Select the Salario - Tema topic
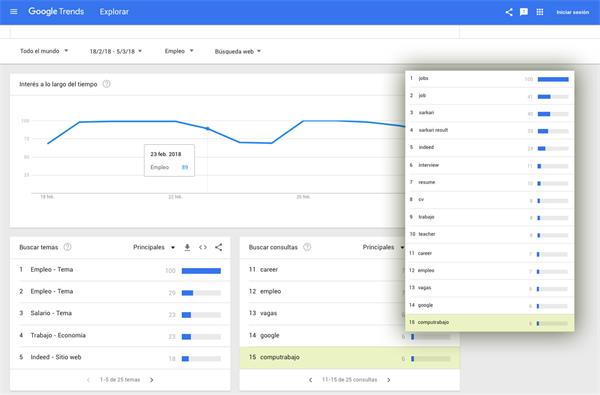Image resolution: width=600 pixels, height=395 pixels. (x=120, y=313)
